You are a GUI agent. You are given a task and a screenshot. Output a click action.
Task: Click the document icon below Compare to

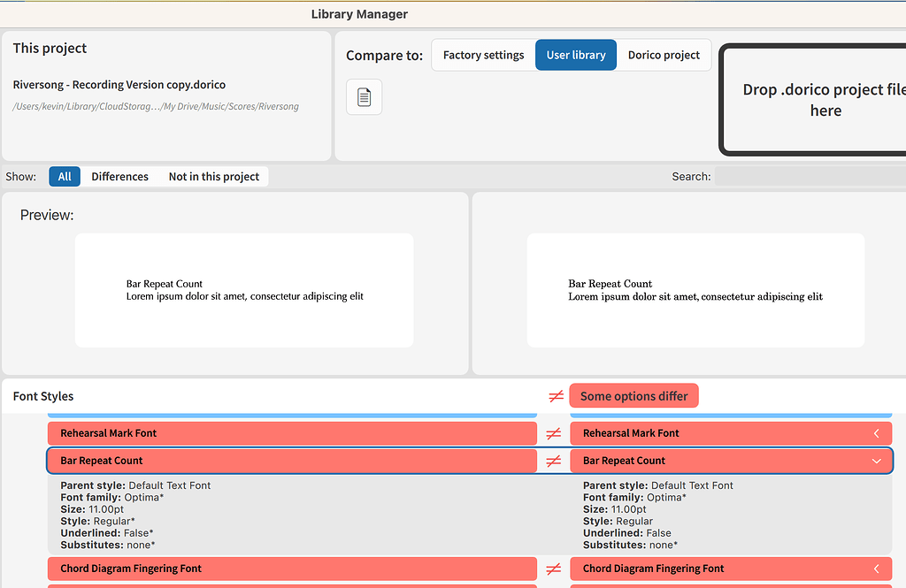pos(364,96)
